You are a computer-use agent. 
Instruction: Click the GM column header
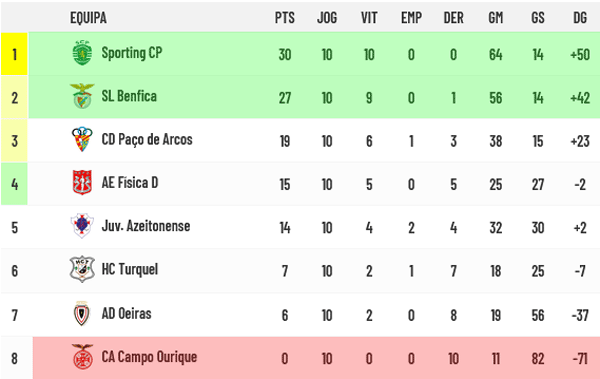[x=496, y=18]
